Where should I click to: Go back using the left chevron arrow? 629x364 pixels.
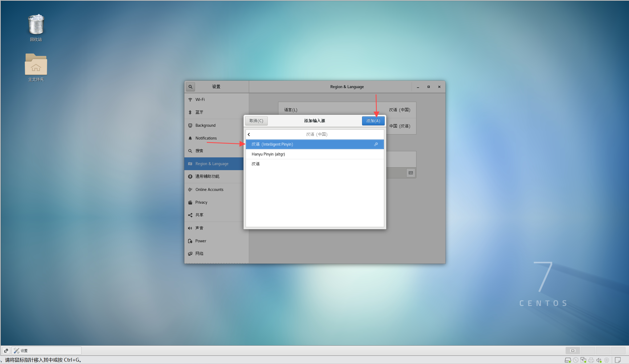tap(249, 134)
